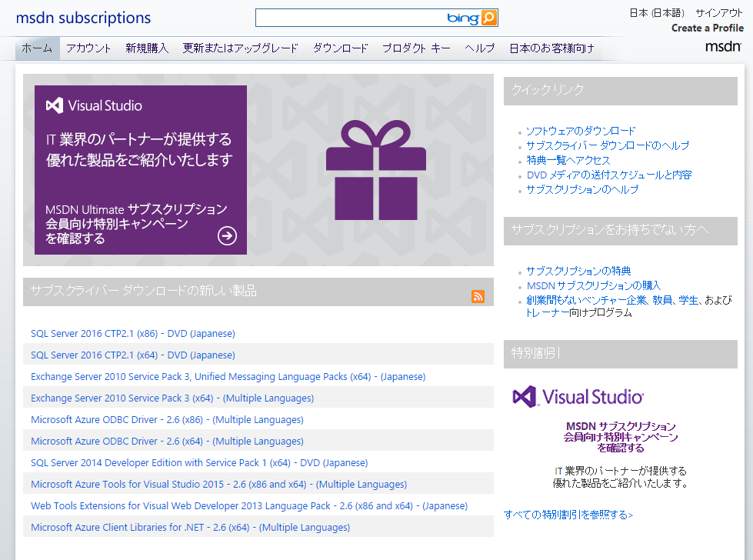Viewport: 753px width, 560px height.
Task: Click inside the Bing search input field
Action: 351,18
